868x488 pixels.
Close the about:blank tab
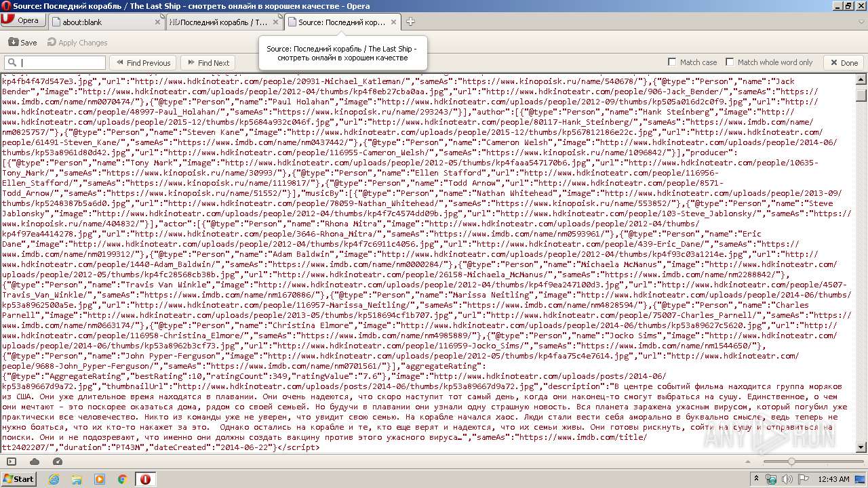pos(158,22)
